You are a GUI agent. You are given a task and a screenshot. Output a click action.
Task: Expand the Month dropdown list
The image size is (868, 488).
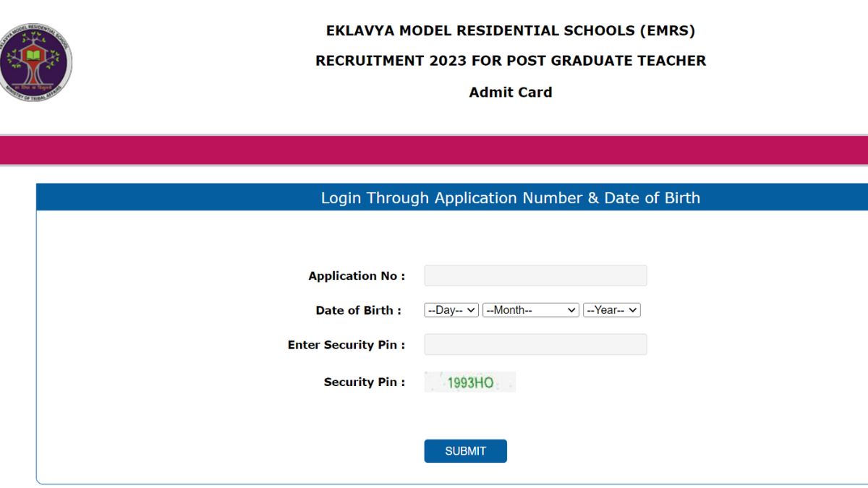pos(531,310)
